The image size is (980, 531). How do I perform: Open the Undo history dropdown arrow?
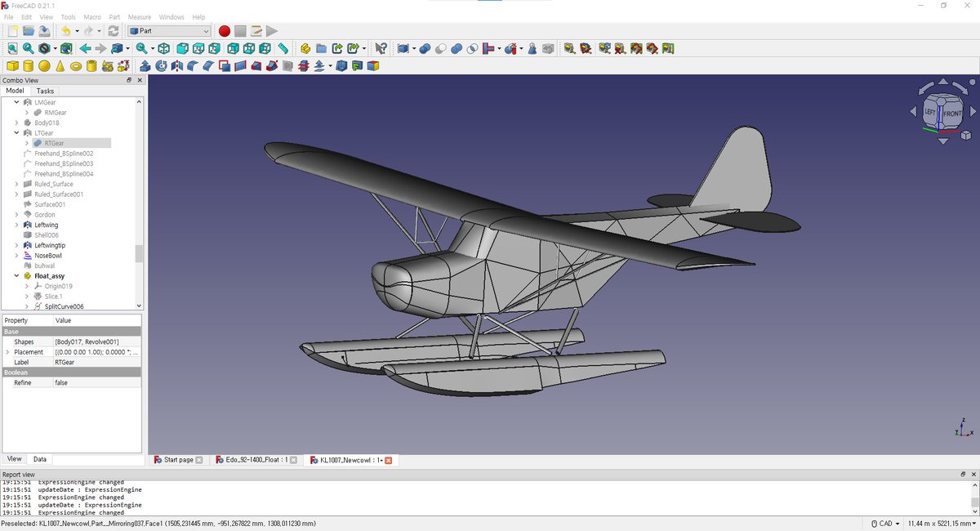point(77,31)
